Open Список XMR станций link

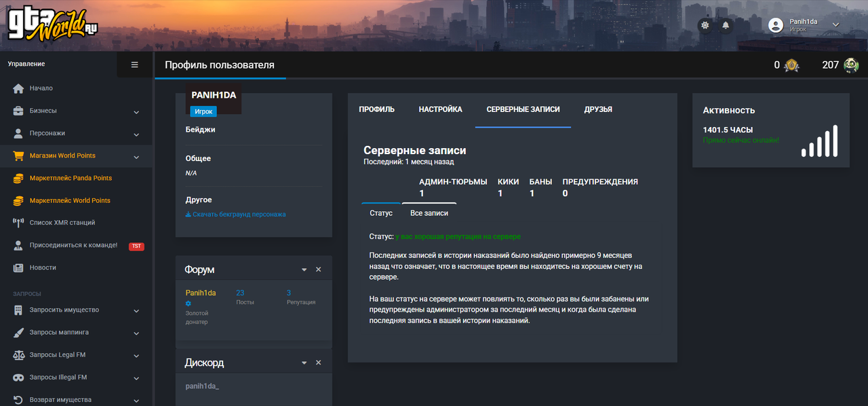coord(62,223)
